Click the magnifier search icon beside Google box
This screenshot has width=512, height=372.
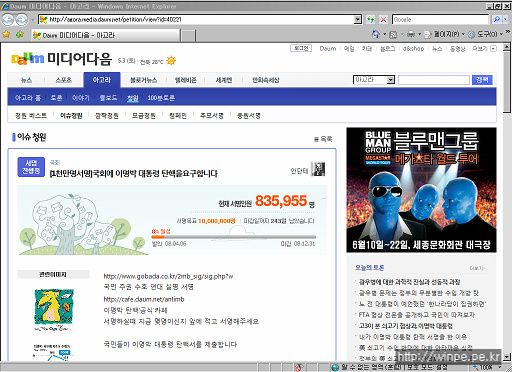pos(496,20)
